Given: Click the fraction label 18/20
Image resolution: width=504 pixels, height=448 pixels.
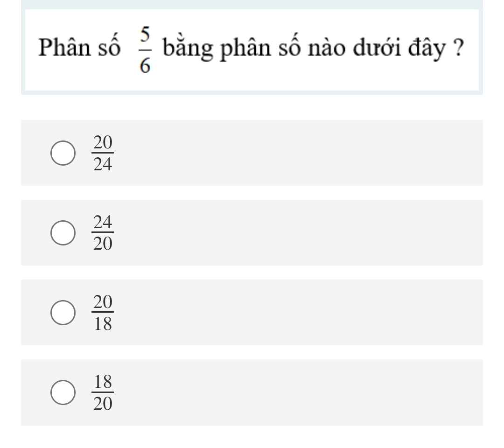Looking at the screenshot, I should click(x=103, y=392).
